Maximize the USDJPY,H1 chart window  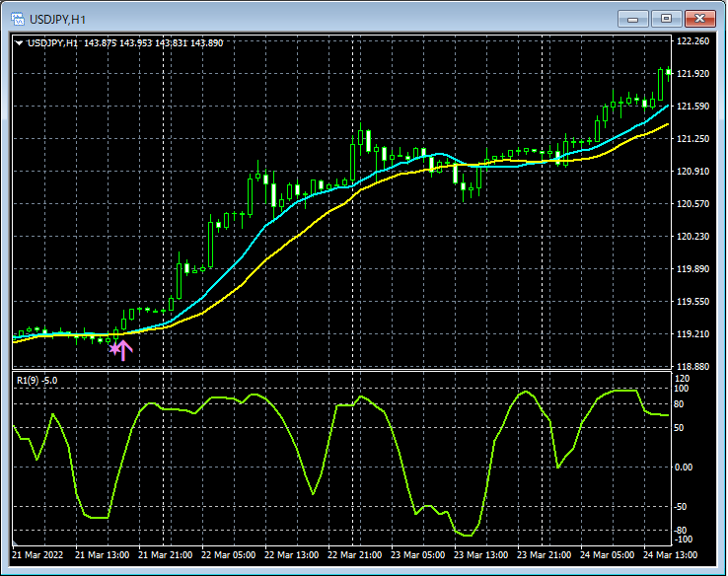[x=666, y=19]
